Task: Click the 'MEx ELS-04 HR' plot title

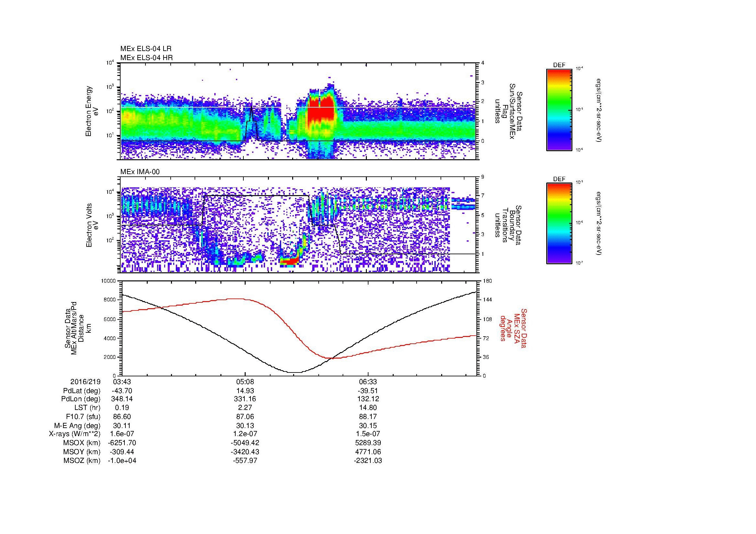Action: (146, 58)
